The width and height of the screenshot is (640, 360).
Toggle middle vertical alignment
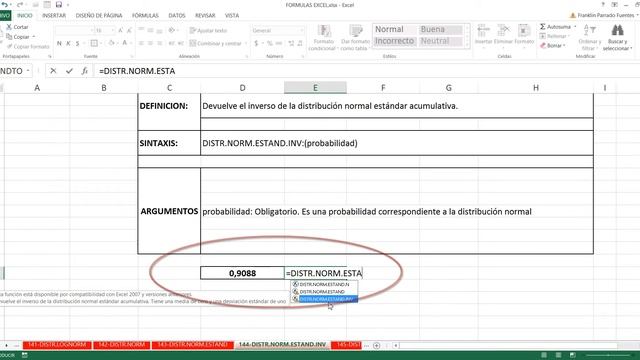[150, 30]
